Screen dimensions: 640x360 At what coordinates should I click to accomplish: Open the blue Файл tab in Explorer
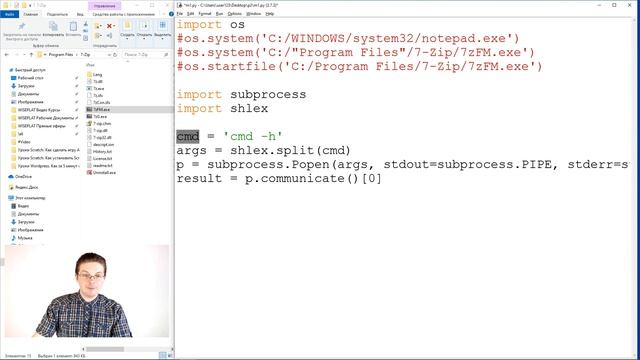click(9, 14)
